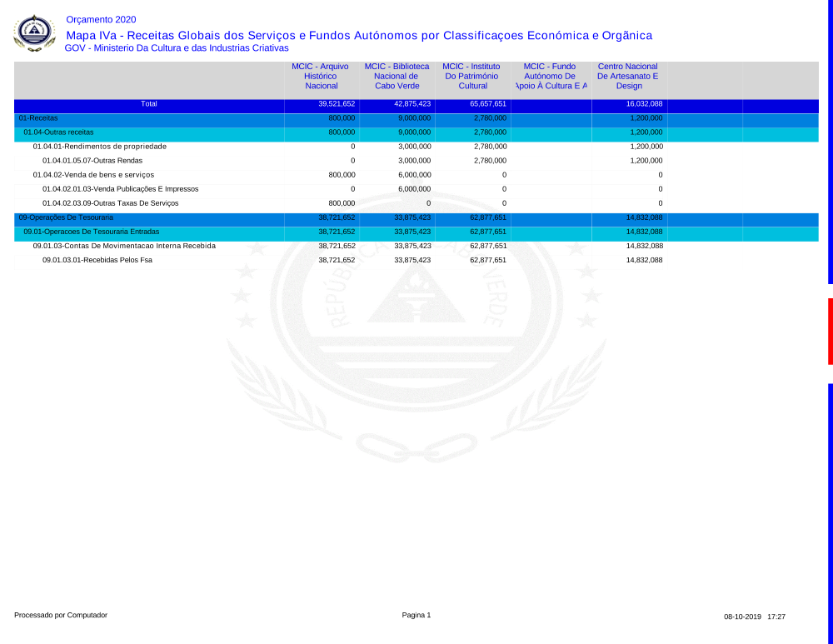Select the 'Mapa IVa' report title
833x644 pixels.
coord(358,35)
